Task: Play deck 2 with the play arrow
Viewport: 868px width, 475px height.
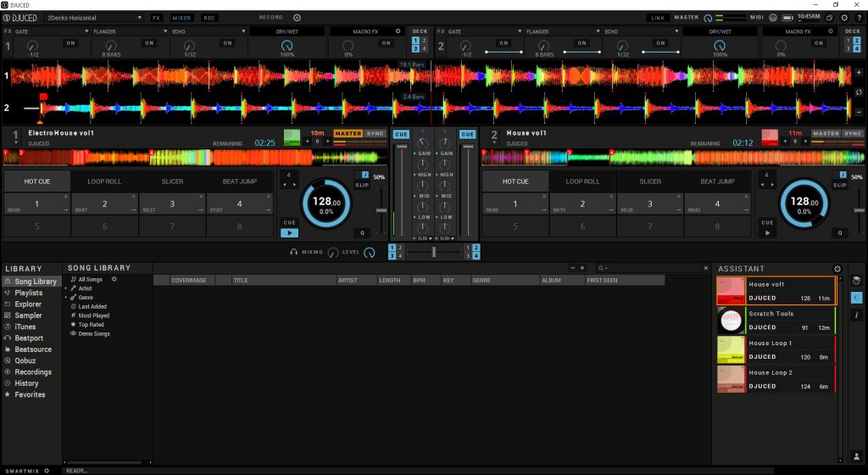Action: coord(767,233)
